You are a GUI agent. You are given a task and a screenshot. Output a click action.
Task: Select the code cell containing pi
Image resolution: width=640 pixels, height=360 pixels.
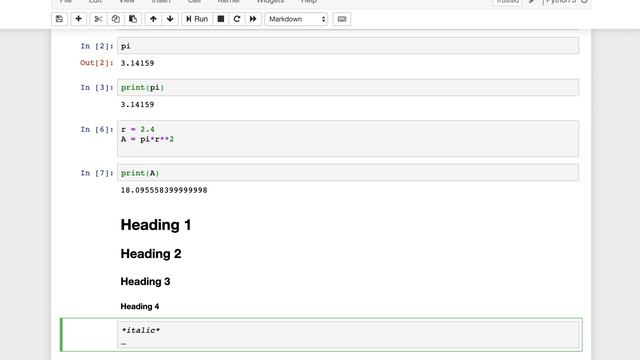click(x=348, y=46)
